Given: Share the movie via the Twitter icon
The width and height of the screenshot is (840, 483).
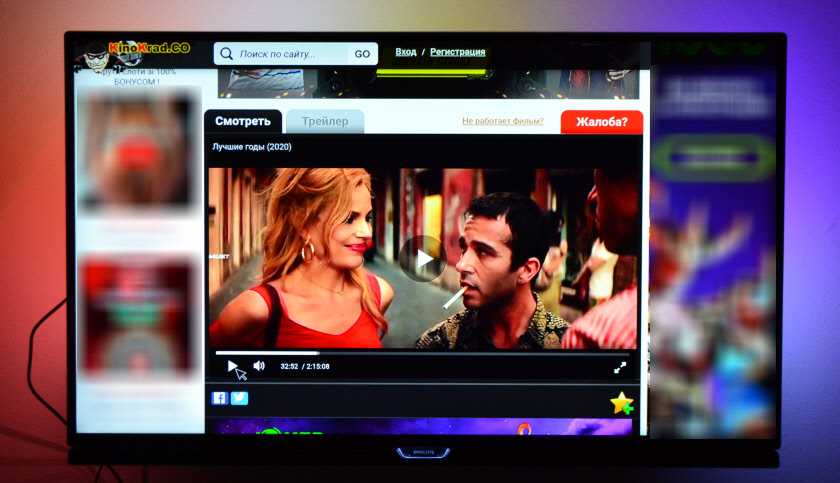Looking at the screenshot, I should (x=239, y=398).
